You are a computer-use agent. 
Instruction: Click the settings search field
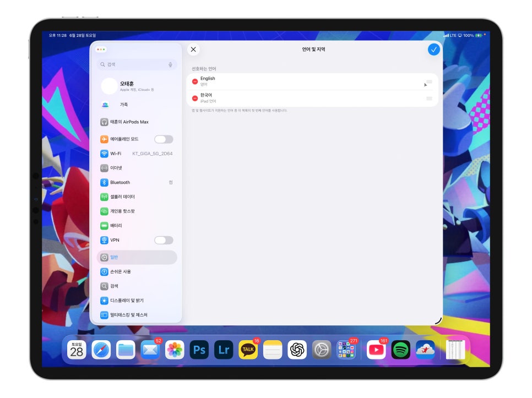(137, 64)
